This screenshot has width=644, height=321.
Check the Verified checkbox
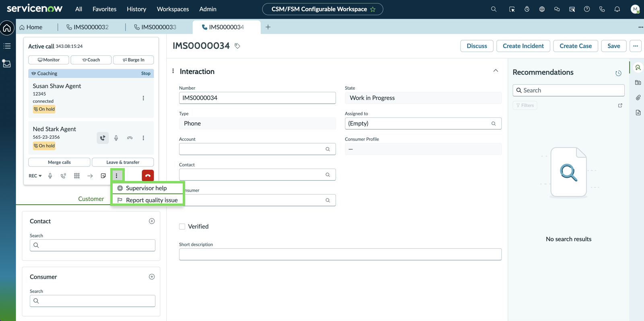click(182, 226)
